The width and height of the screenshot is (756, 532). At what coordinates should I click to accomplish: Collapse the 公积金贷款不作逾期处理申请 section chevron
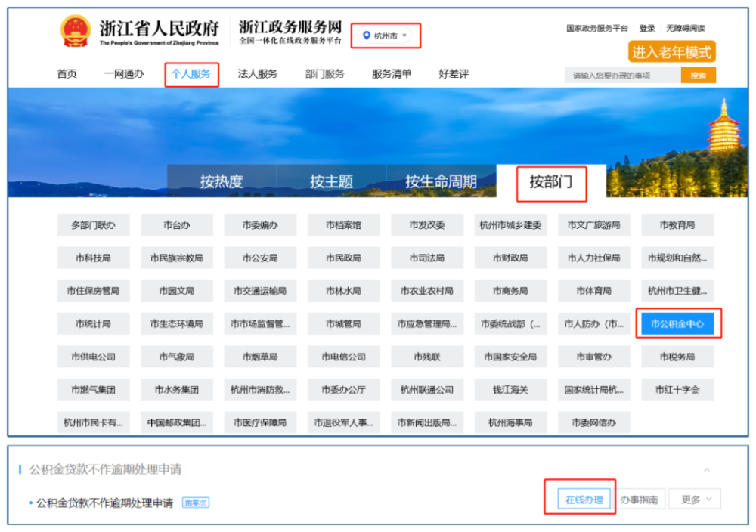pos(706,469)
